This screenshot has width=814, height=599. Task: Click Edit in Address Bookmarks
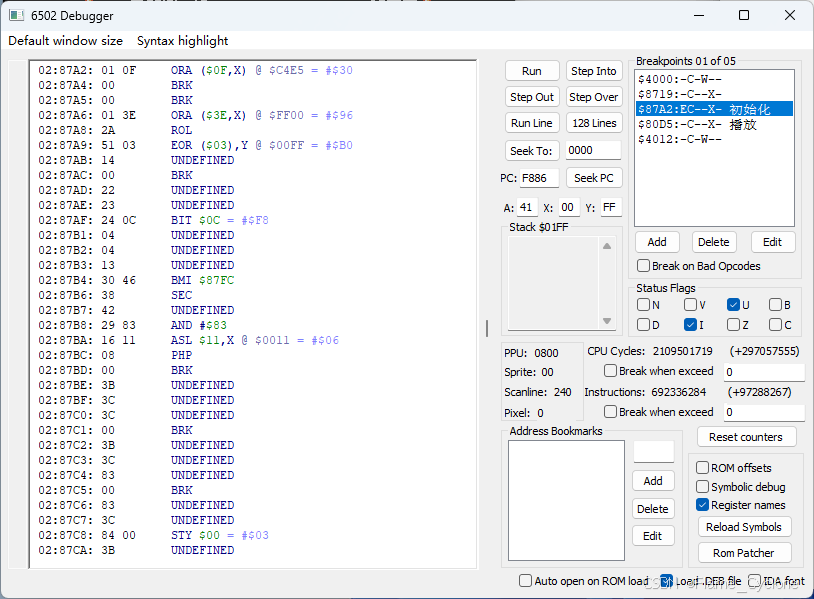point(653,536)
